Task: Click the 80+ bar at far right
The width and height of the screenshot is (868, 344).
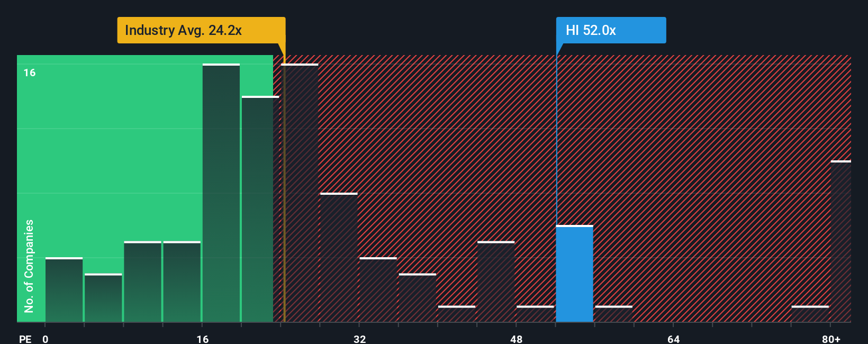Action: point(840,241)
